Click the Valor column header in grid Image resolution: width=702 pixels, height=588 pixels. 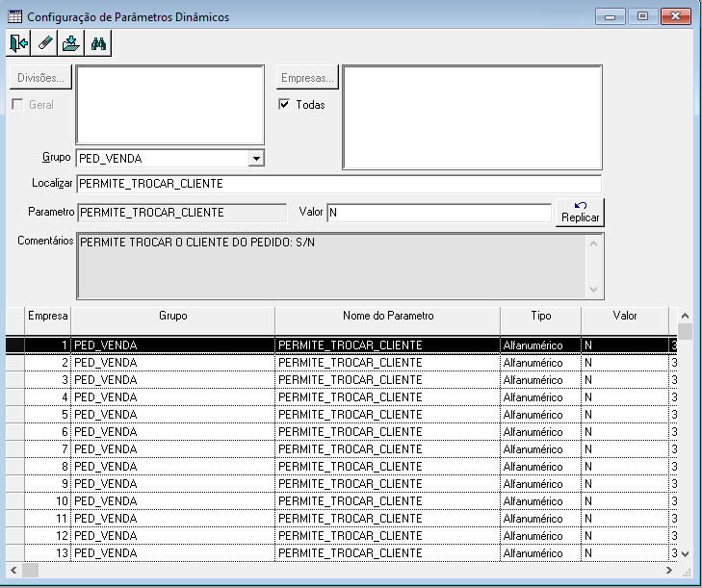pos(625,316)
